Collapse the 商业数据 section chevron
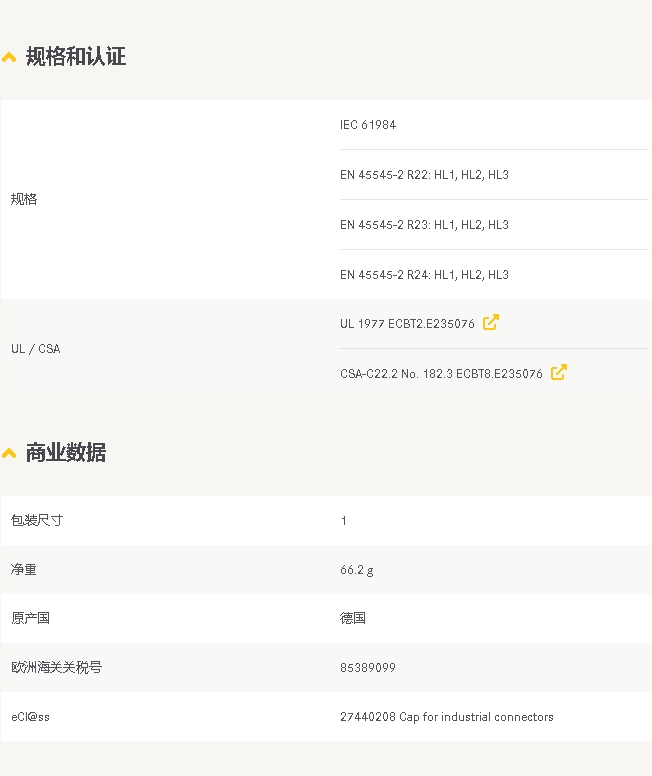The image size is (652, 776). pyautogui.click(x=9, y=453)
